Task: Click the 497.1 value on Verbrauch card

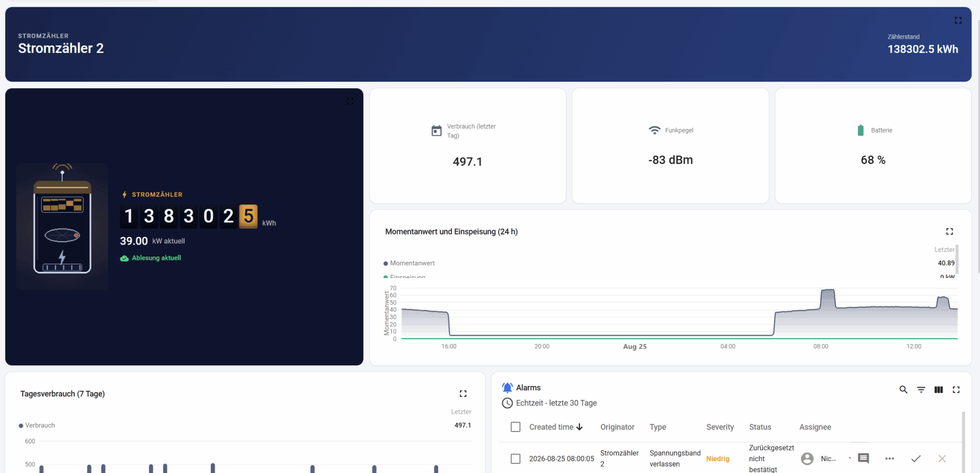Action: [468, 162]
